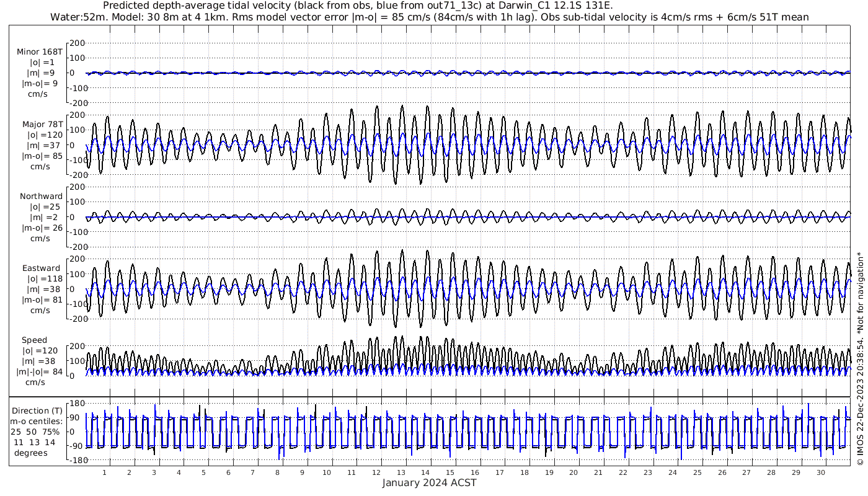Click day "25" on the date axis
Viewport: 868px width, 496px height.
(x=697, y=472)
